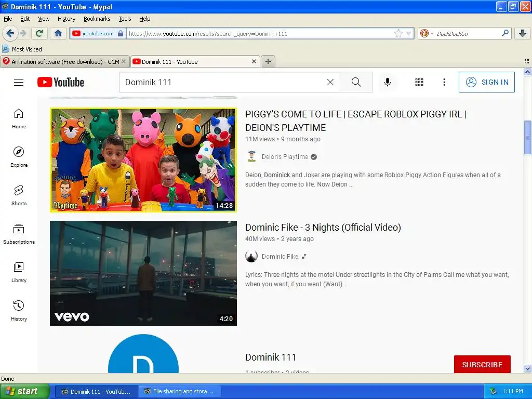Switch to the File sharing and storage taskbar window
The width and height of the screenshot is (532, 399).
180,392
